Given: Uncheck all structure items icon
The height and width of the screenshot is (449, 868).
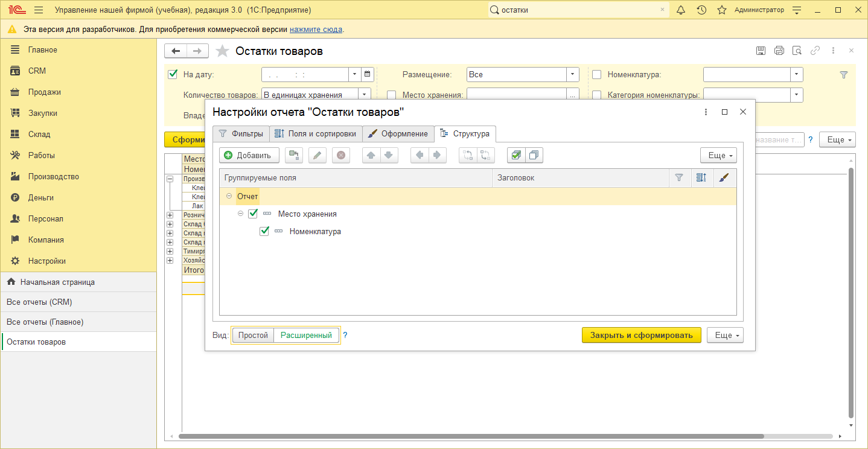Looking at the screenshot, I should (534, 155).
